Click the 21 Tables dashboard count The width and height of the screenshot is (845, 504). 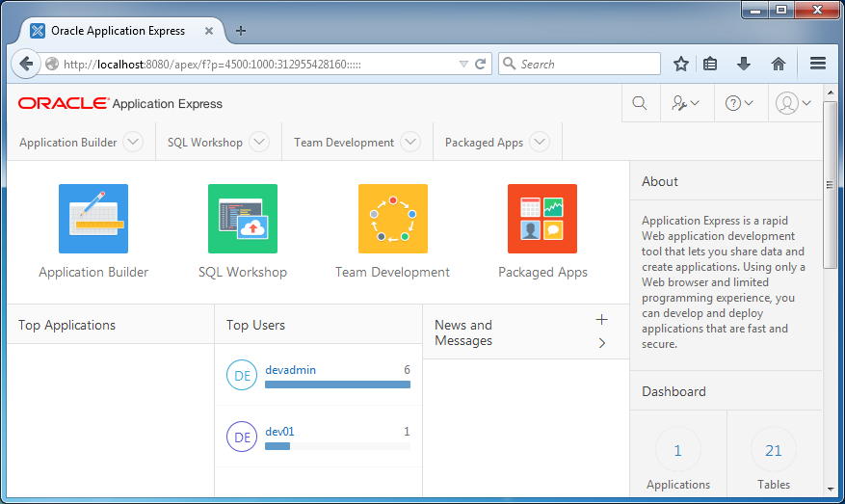pos(774,450)
